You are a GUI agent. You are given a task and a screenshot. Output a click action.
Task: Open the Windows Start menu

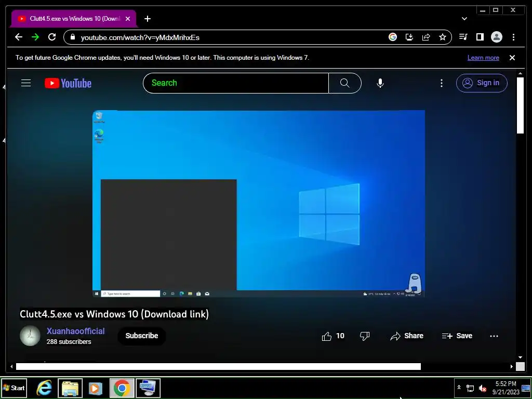[x=14, y=388]
